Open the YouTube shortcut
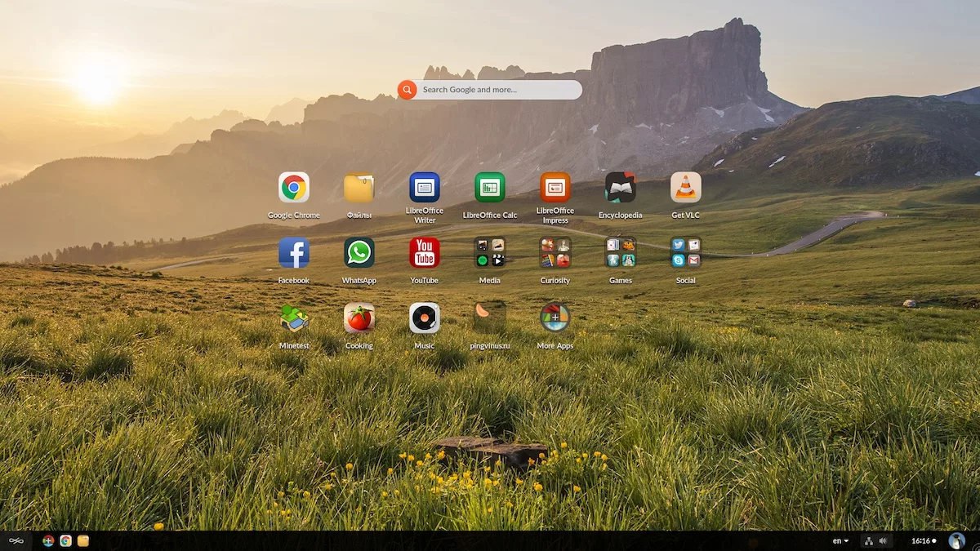 [x=425, y=252]
